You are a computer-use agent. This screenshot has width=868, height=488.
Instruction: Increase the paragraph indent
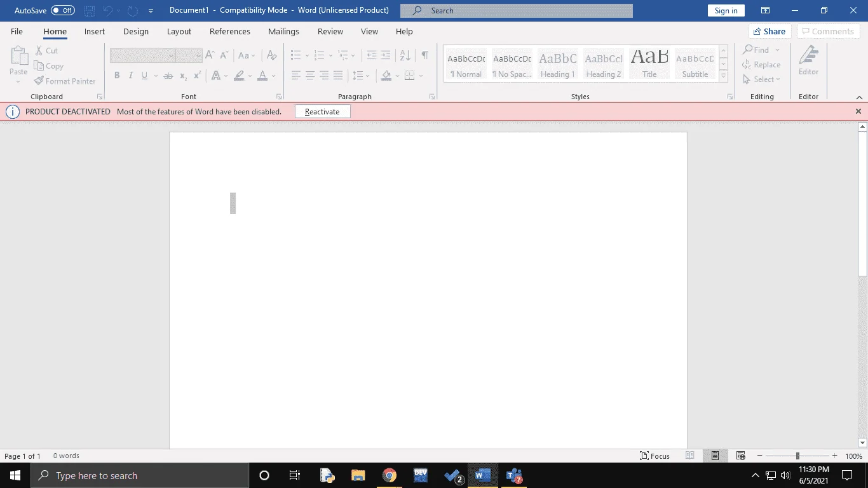386,56
